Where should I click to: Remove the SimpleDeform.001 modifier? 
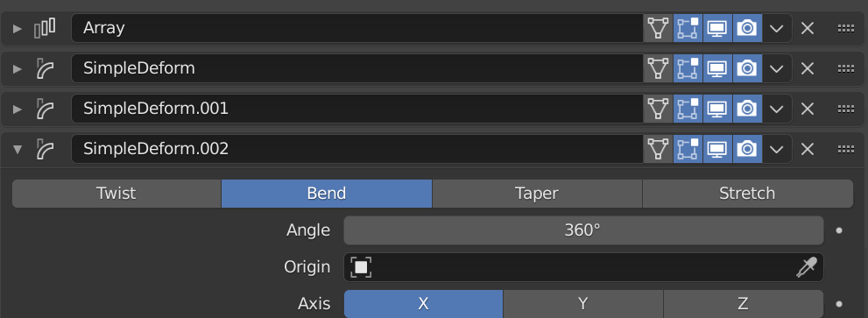pyautogui.click(x=807, y=109)
